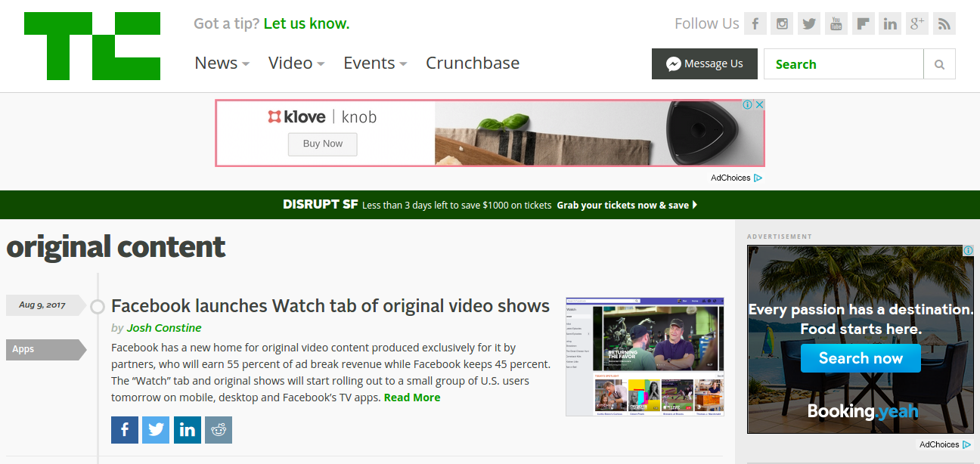
Task: Open the LinkedIn follow icon in header
Action: [890, 23]
